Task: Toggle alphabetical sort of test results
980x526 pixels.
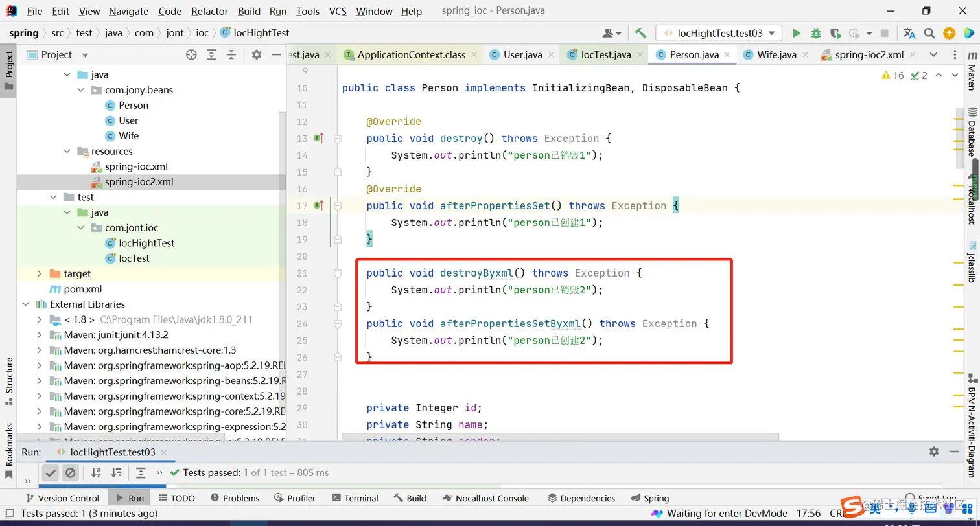Action: point(96,473)
